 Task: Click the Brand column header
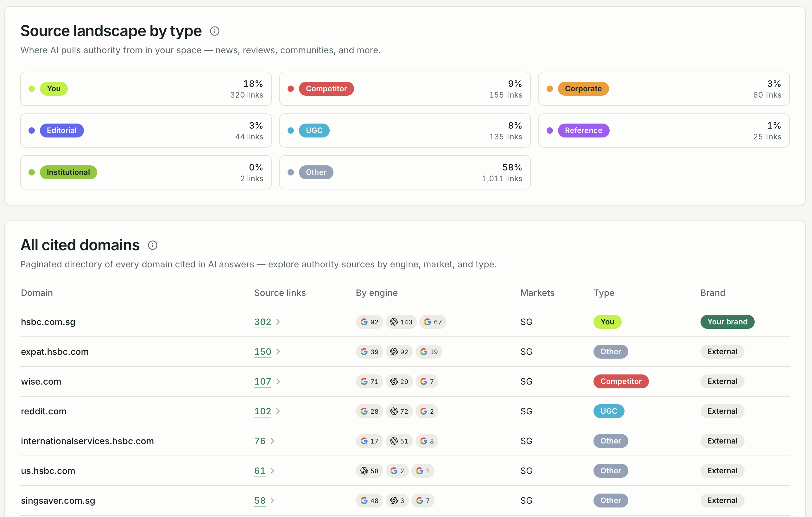(x=713, y=293)
